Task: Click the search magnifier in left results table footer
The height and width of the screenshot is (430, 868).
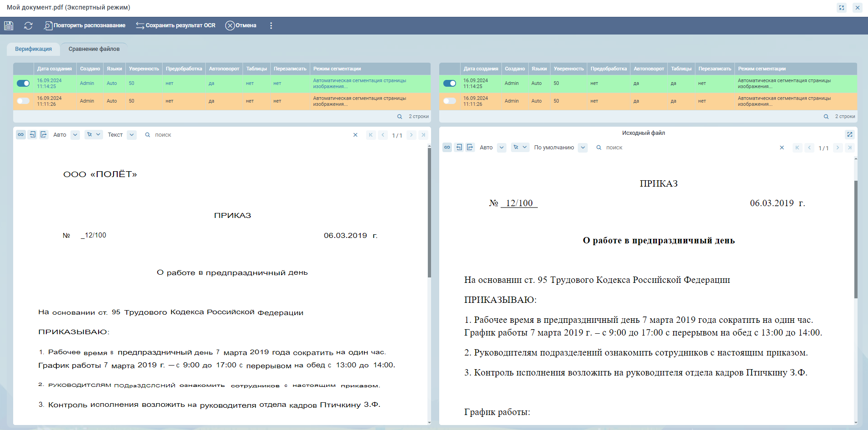Action: pyautogui.click(x=400, y=117)
